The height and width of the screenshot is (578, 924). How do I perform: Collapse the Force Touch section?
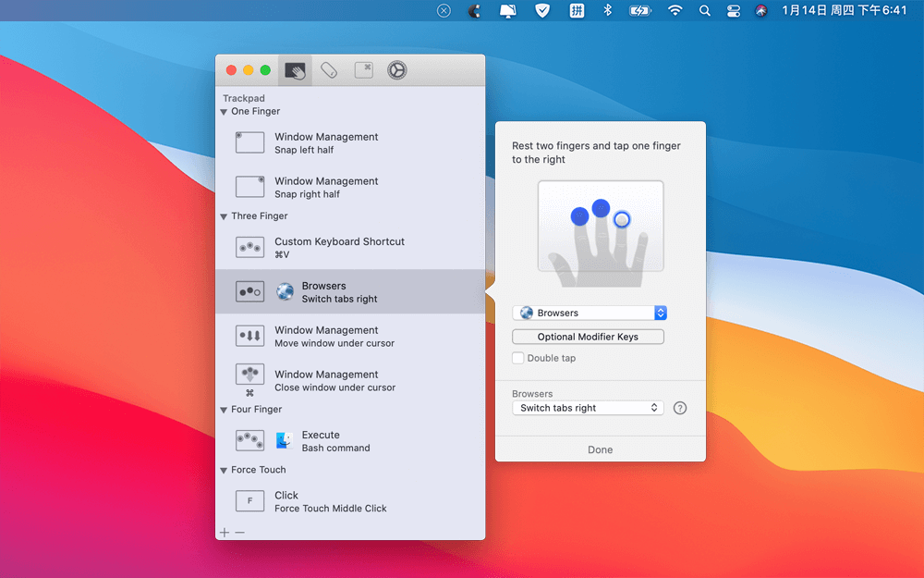click(222, 470)
